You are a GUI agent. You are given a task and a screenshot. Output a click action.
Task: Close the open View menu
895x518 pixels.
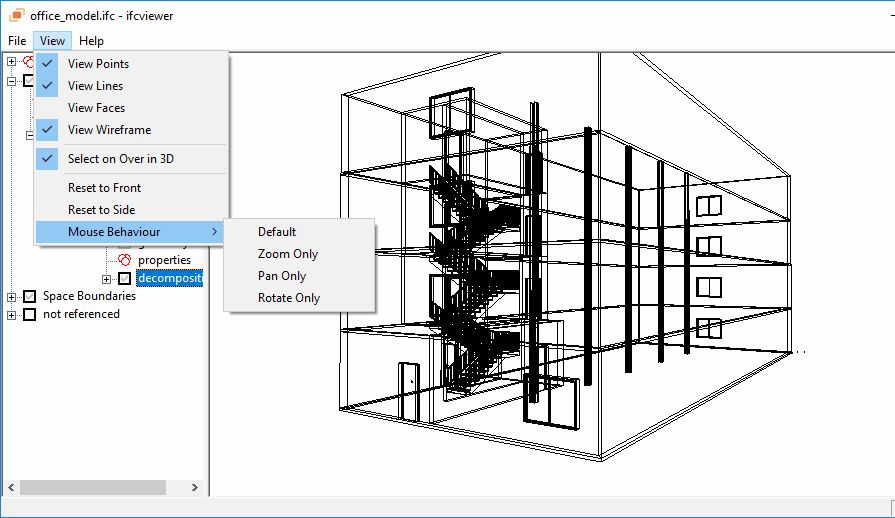[52, 41]
